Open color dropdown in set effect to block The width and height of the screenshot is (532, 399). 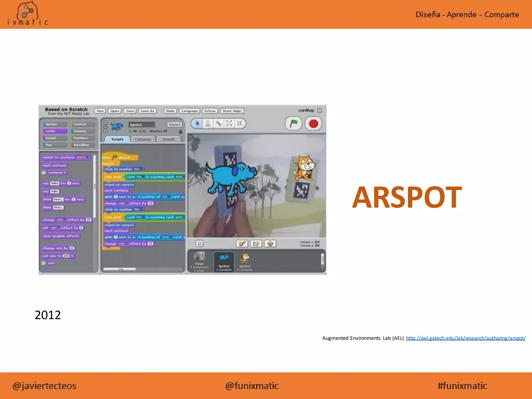click(x=55, y=228)
